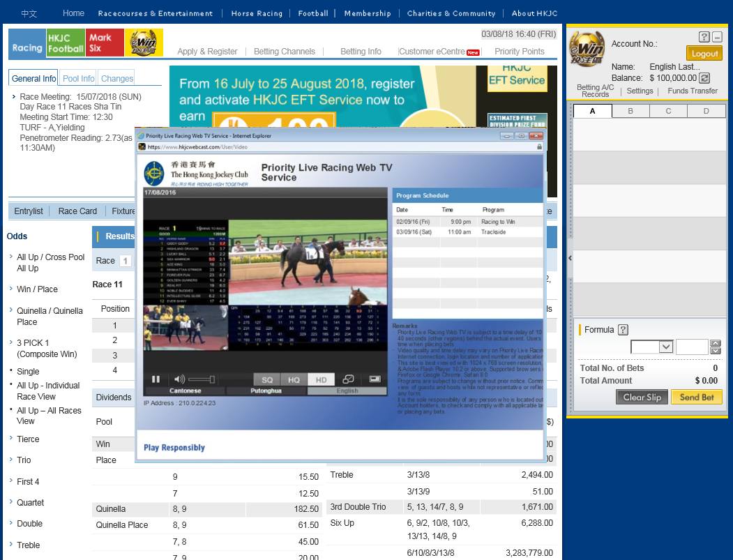Click the fullscreen video icon

point(375,379)
